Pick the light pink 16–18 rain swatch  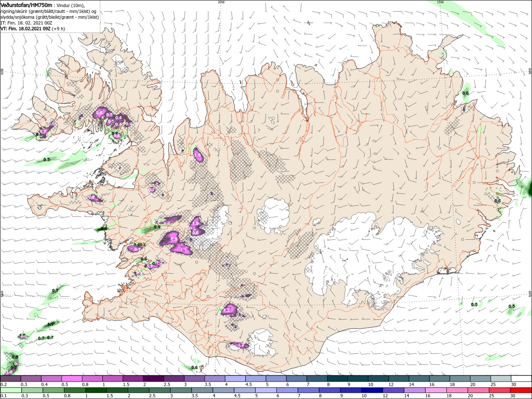click(436, 390)
